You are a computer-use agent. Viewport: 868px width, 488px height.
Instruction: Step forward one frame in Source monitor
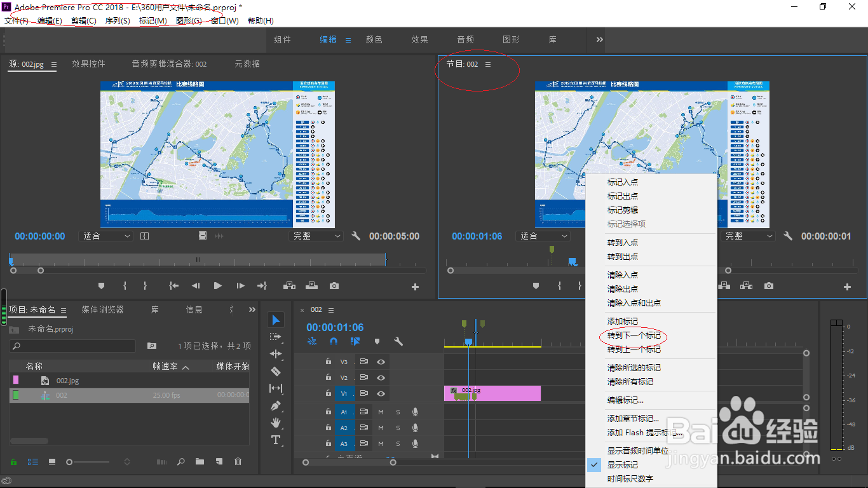pos(240,286)
